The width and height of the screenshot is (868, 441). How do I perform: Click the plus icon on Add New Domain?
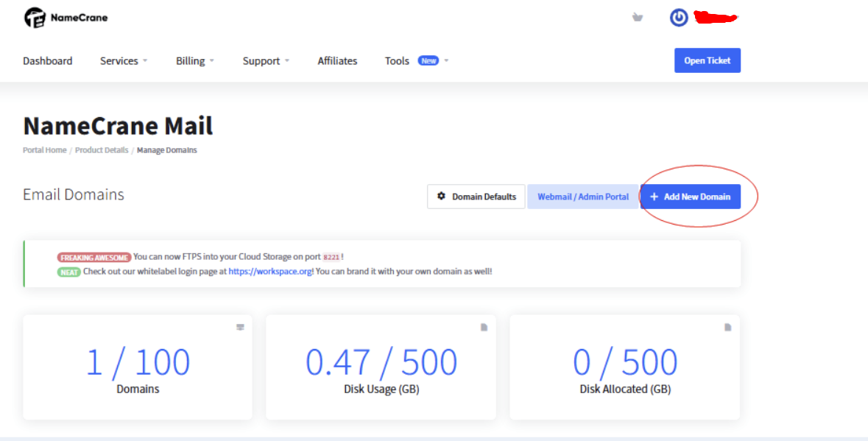point(654,197)
